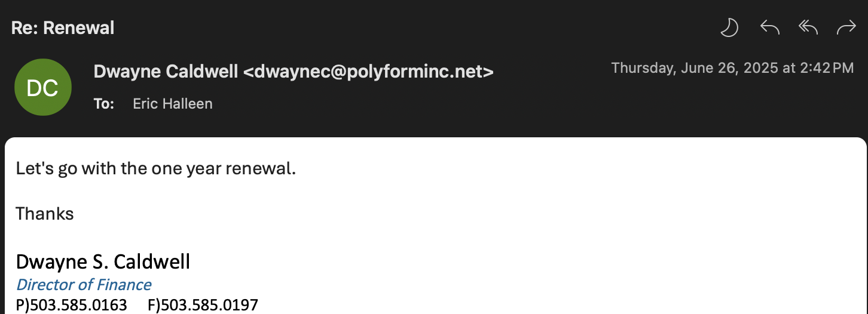Click the "Let's go with" message sentence
The image size is (868, 314).
(155, 168)
